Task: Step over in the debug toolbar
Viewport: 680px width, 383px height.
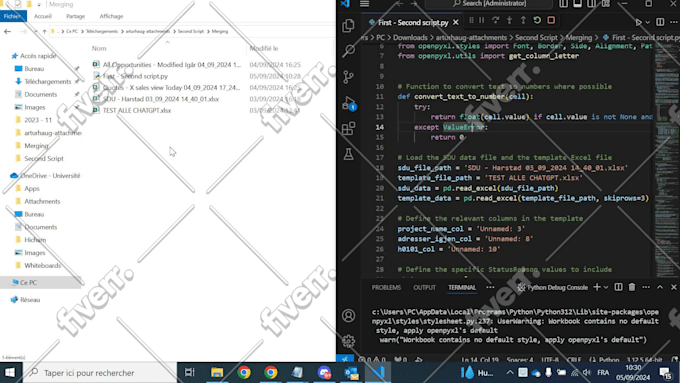Action: 495,20
